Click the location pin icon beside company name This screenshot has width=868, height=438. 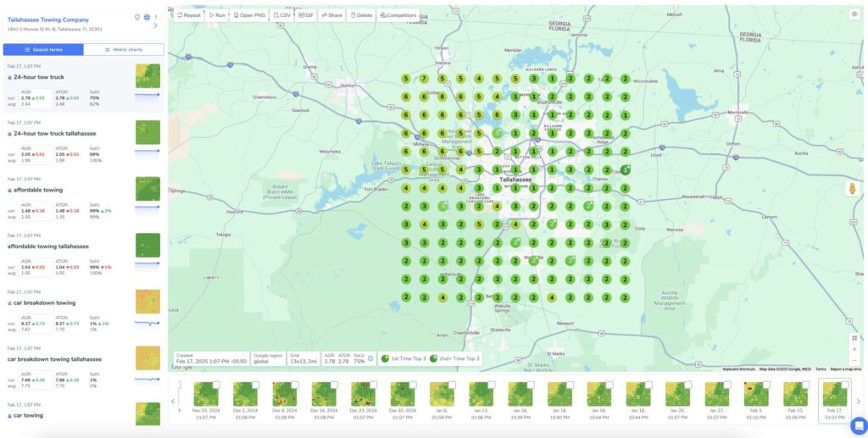click(137, 17)
